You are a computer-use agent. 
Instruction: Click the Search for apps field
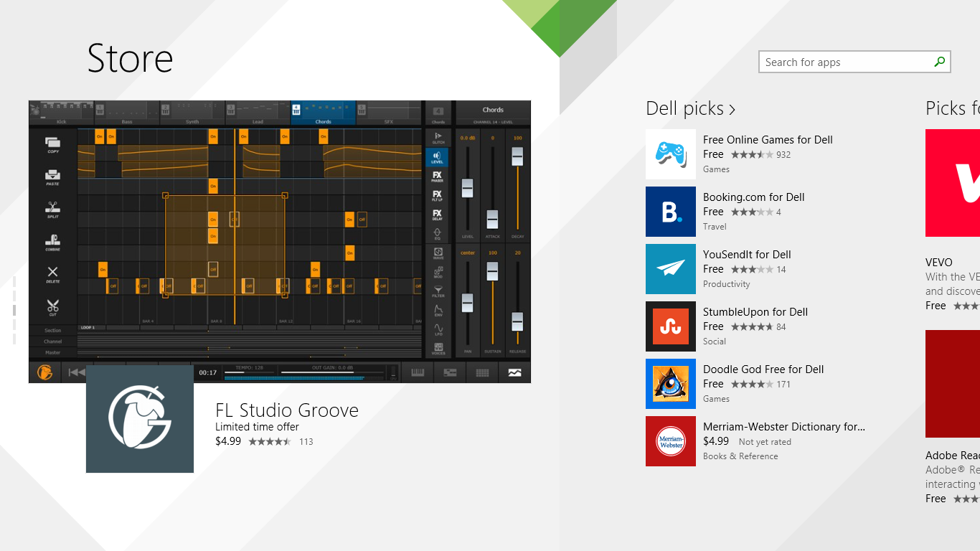click(854, 62)
